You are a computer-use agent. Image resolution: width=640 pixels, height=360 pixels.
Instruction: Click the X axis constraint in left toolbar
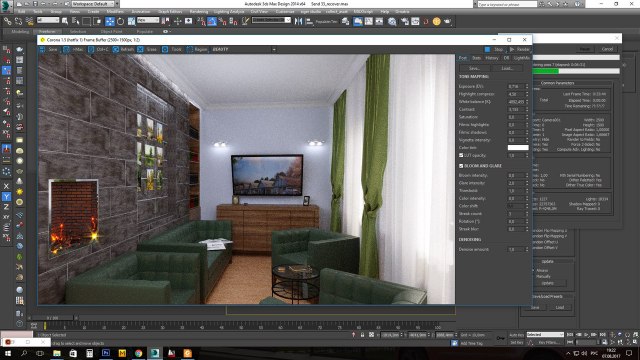click(6, 187)
